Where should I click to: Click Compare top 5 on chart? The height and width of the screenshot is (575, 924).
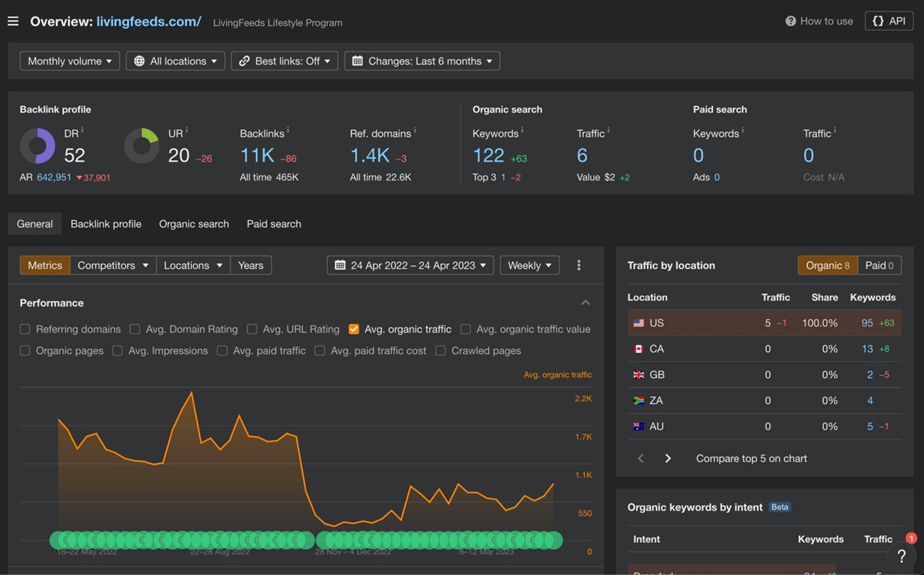tap(751, 458)
